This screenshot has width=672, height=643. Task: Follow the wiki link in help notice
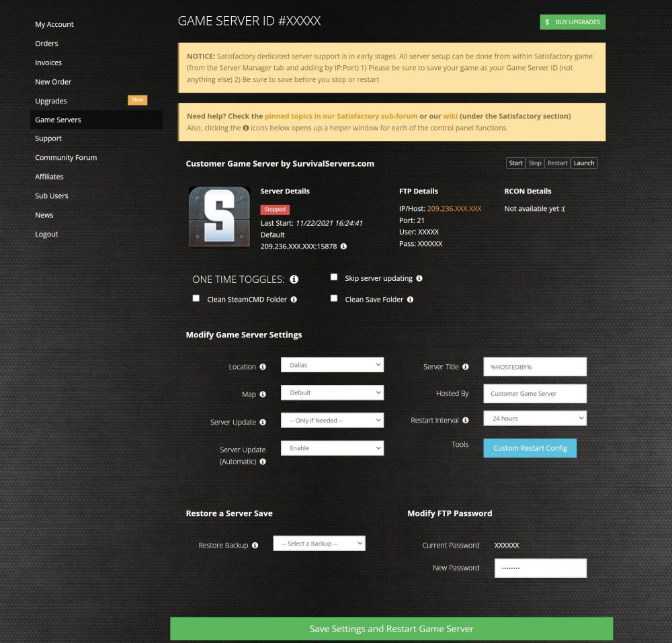(x=450, y=116)
